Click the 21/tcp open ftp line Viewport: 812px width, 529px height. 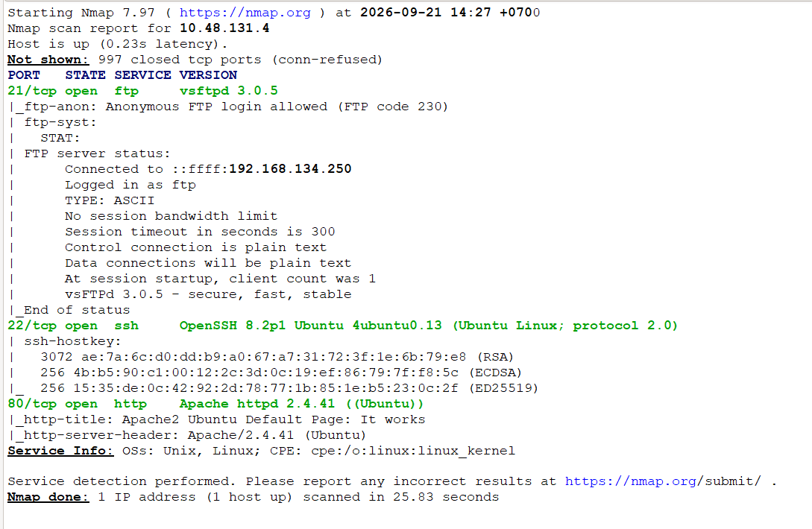(143, 91)
